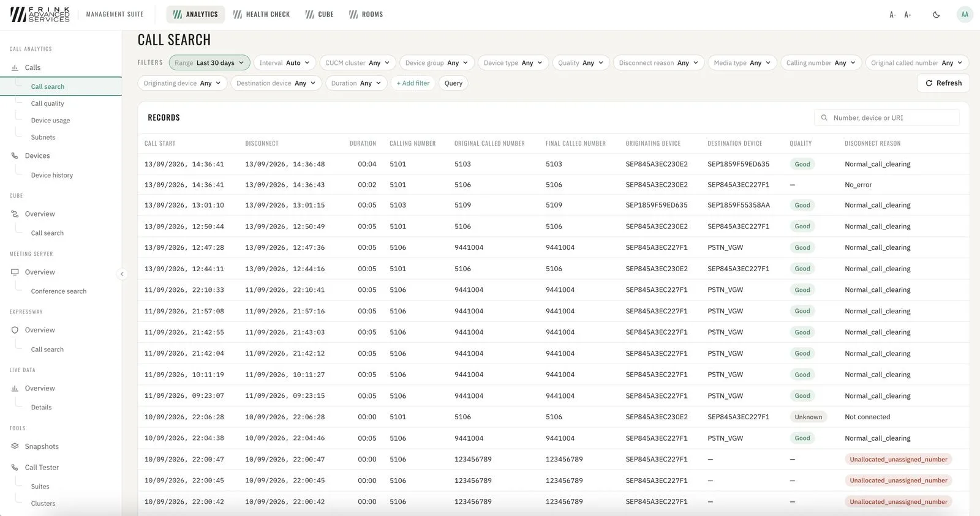Open the Device type filter dropdown
The width and height of the screenshot is (980, 516).
click(513, 62)
